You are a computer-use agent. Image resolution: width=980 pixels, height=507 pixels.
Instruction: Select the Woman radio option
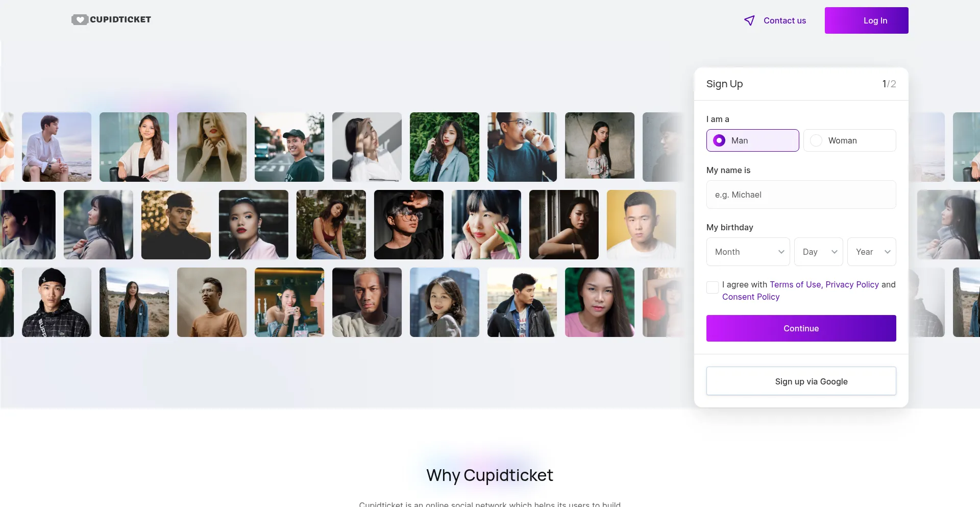click(849, 140)
